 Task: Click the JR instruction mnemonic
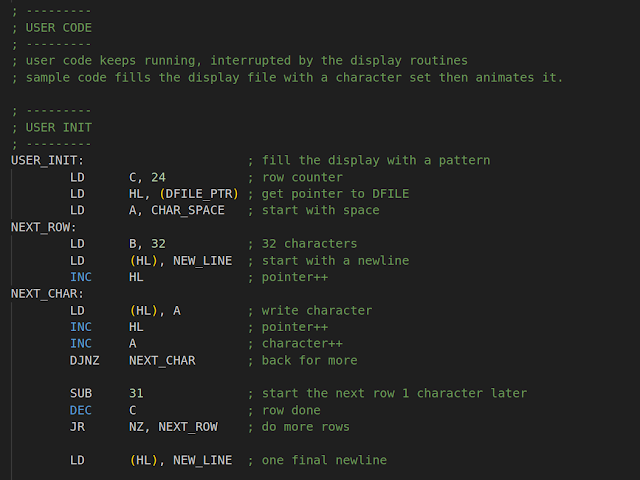pyautogui.click(x=78, y=427)
